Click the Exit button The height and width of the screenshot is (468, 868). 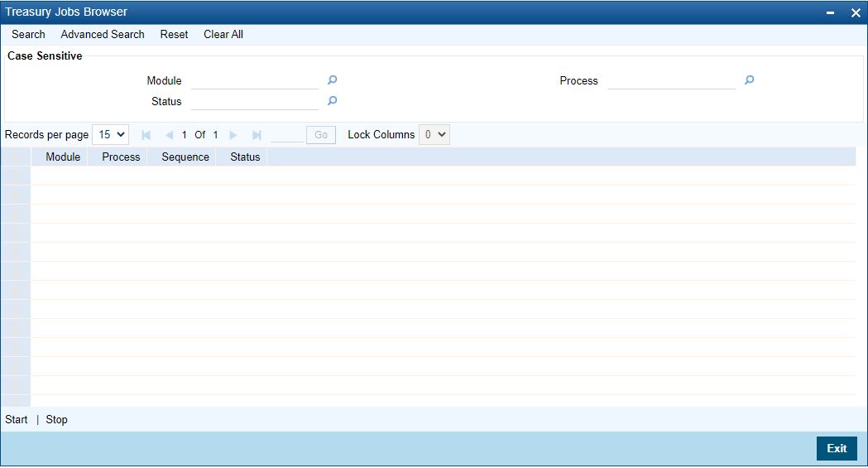[837, 448]
